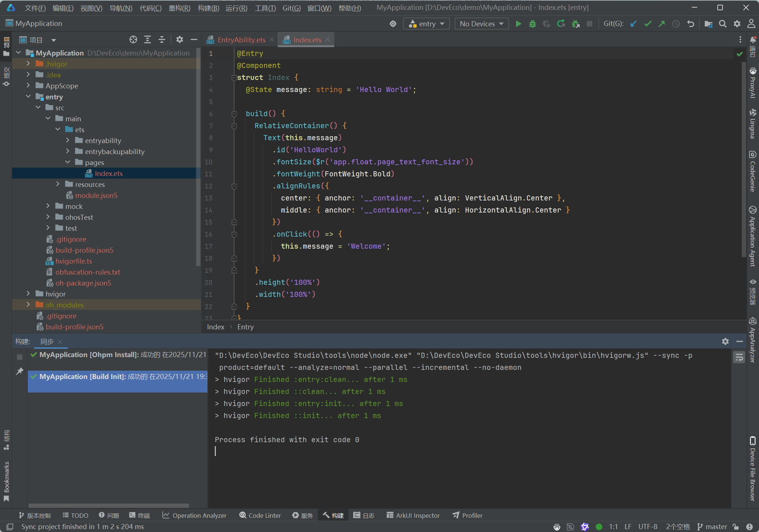Open Git history clock icon
Screen dimensions: 759x532
[x=676, y=24]
